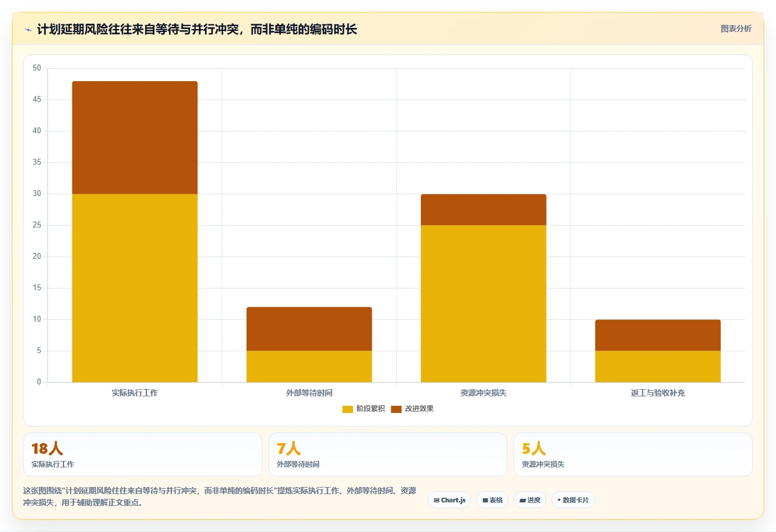Open the 7人 外部等待时间 data card
This screenshot has width=776, height=532.
(x=388, y=454)
